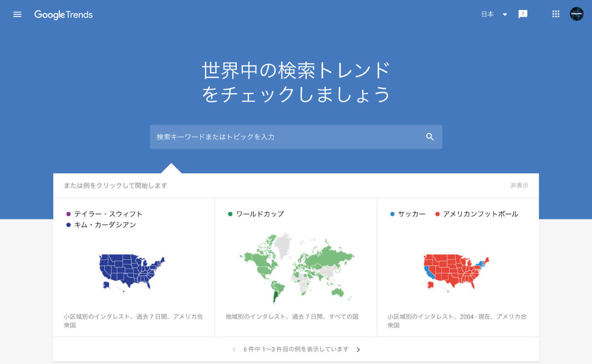Click 6 件中 1〜3 件目 pagination text
The height and width of the screenshot is (364, 592).
click(296, 349)
